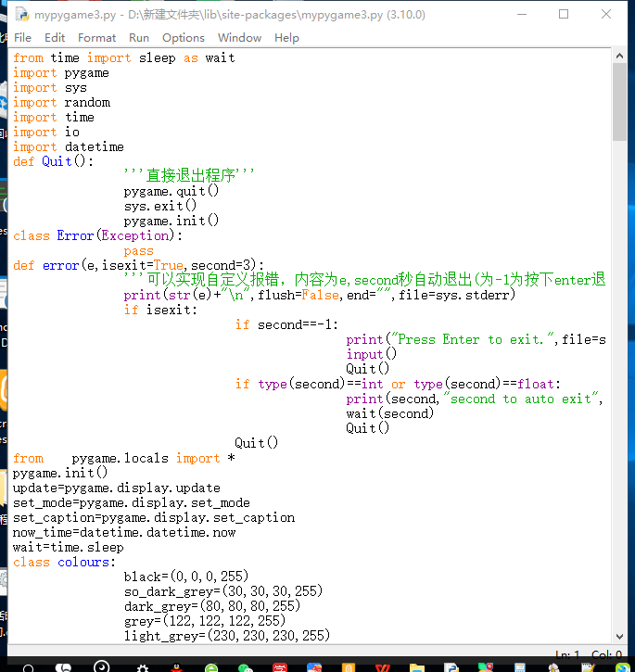Image resolution: width=635 pixels, height=672 pixels.
Task: Click the 'Press Enter to exit.' print line
Action: tap(476, 339)
